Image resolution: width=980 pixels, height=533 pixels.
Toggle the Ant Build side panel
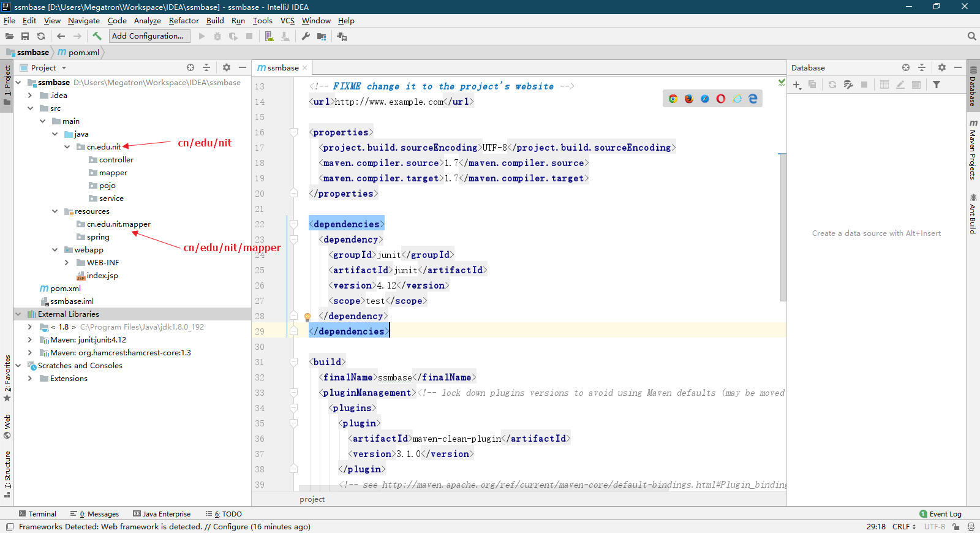coord(973,213)
